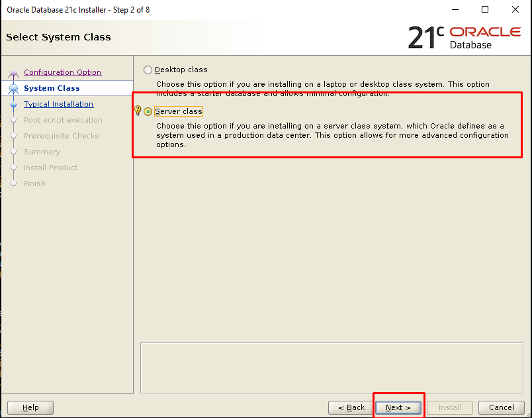Click the empty message box above buttons
Viewport: 532px width, 418px height.
pos(332,368)
